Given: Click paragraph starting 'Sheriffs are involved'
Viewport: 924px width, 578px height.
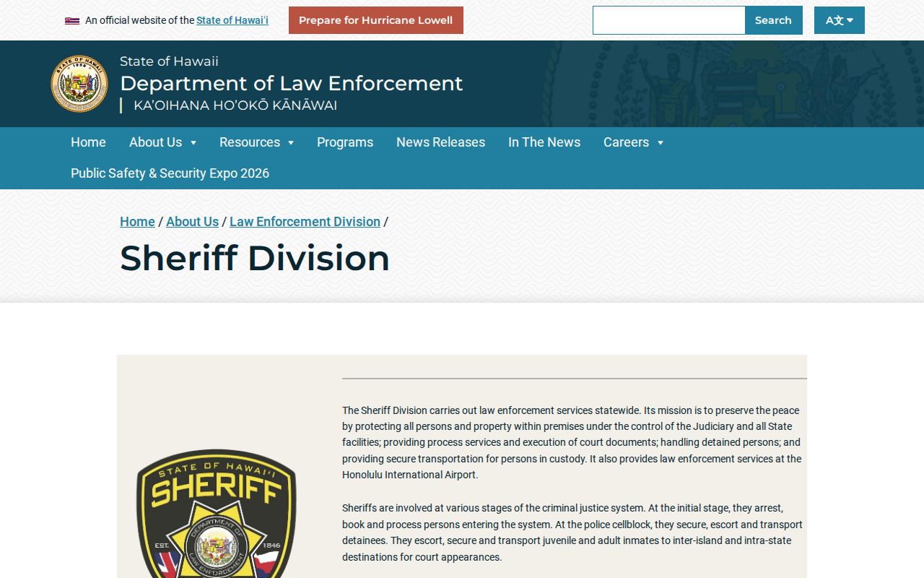Looking at the screenshot, I should click(x=572, y=532).
